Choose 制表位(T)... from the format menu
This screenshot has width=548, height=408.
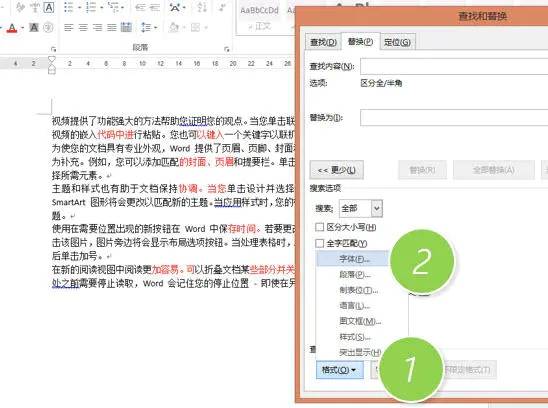[359, 290]
